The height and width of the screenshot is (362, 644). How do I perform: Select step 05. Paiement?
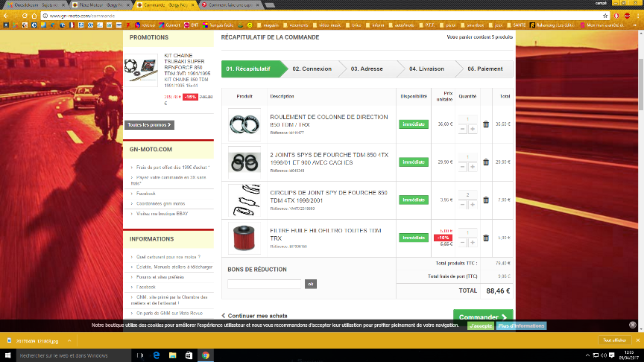pyautogui.click(x=484, y=69)
